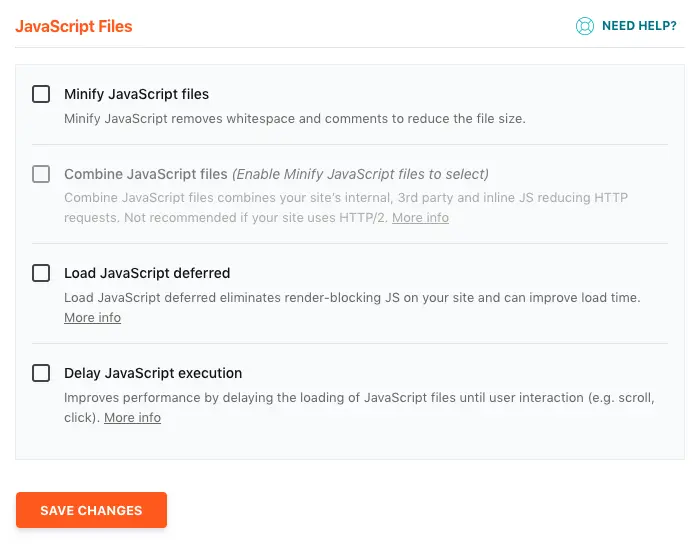The height and width of the screenshot is (558, 700).
Task: Open More info for Combine JavaScript files
Action: point(420,218)
